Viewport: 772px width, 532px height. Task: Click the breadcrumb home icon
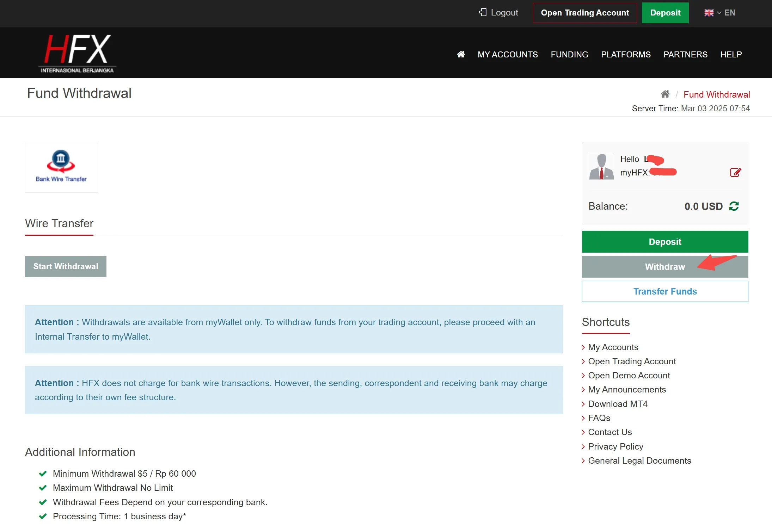665,94
